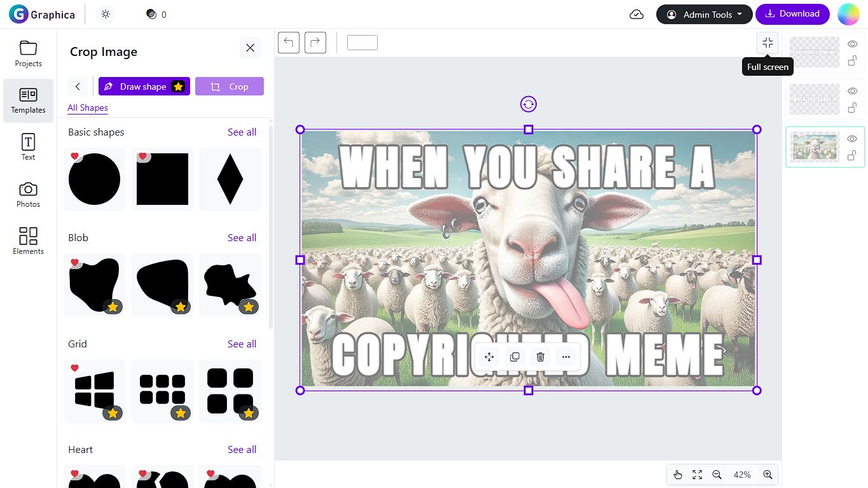Select the second text layer thumbnail
The width and height of the screenshot is (868, 488).
click(815, 99)
